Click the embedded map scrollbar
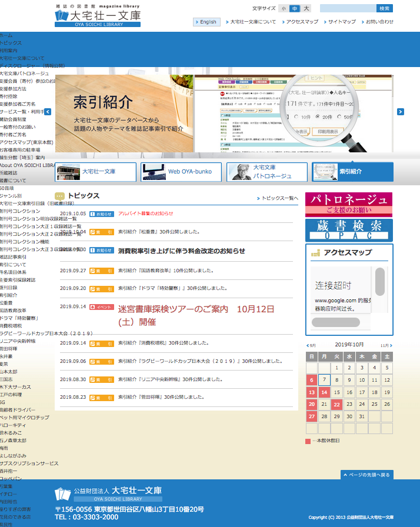 click(x=379, y=282)
